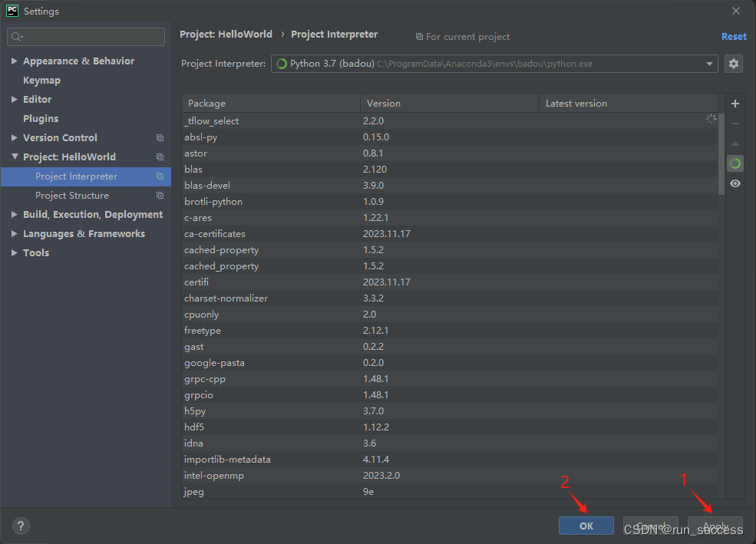This screenshot has width=756, height=544.
Task: Click the upgrade package up-arrow icon
Action: click(735, 143)
